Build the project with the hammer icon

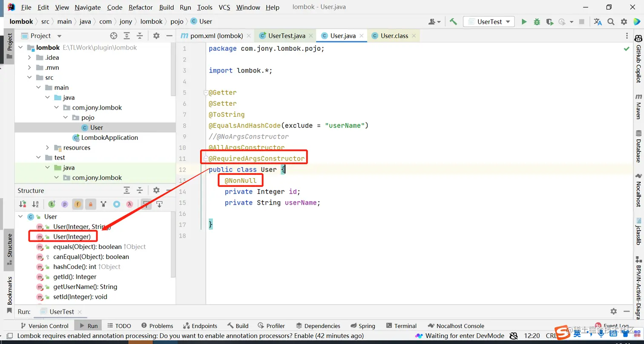(x=453, y=22)
